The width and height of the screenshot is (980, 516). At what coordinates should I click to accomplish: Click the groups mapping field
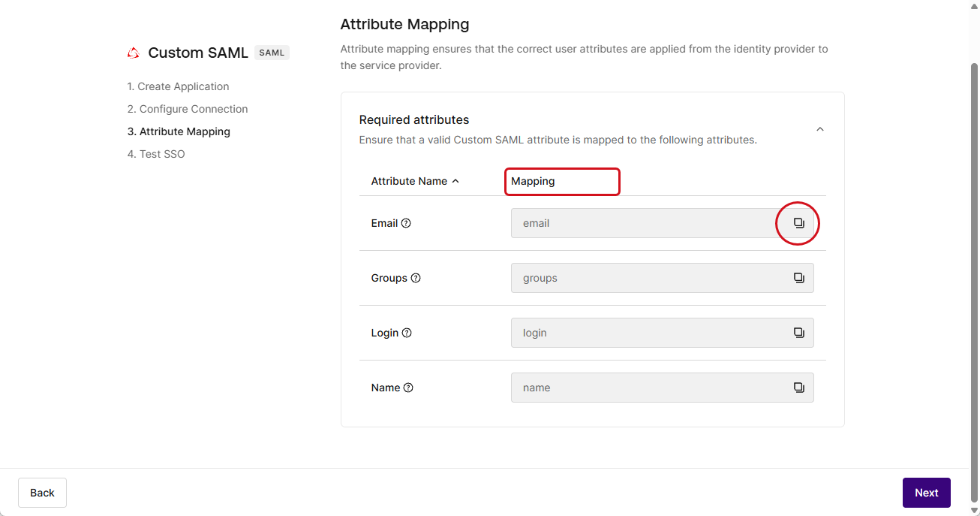tap(662, 278)
